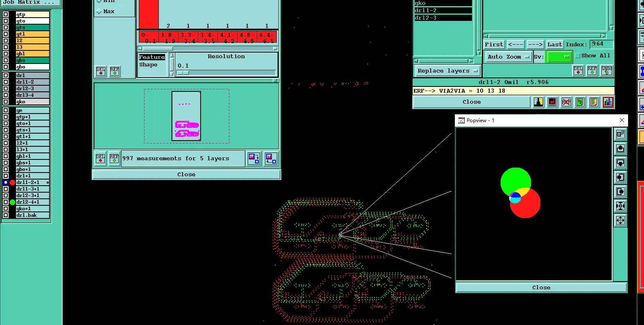Open the yellow report notes icon
This screenshot has width=644, height=325.
click(x=594, y=102)
